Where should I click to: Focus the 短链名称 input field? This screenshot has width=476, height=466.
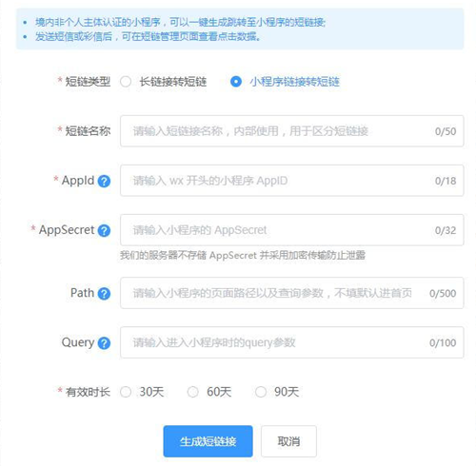point(292,131)
